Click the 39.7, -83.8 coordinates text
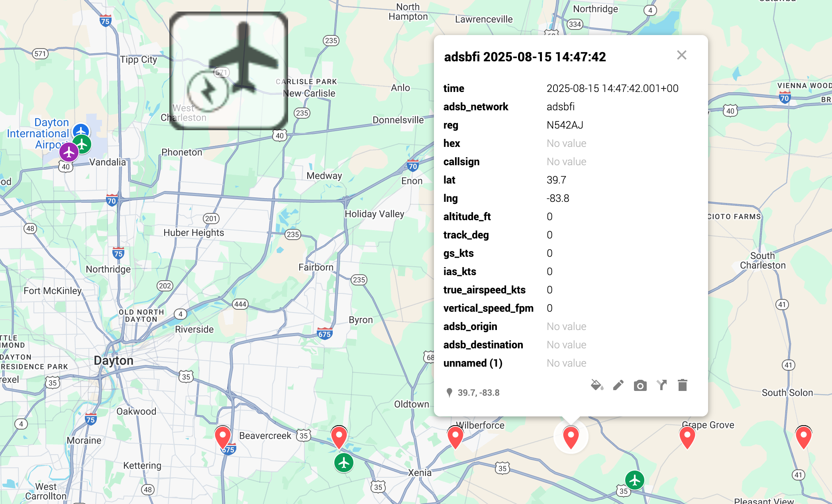 478,393
